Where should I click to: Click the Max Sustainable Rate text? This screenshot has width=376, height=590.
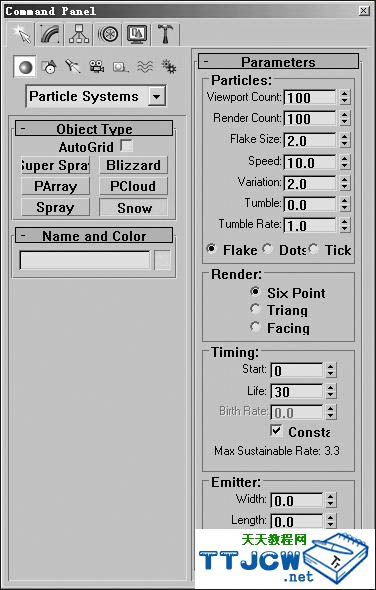tap(277, 451)
